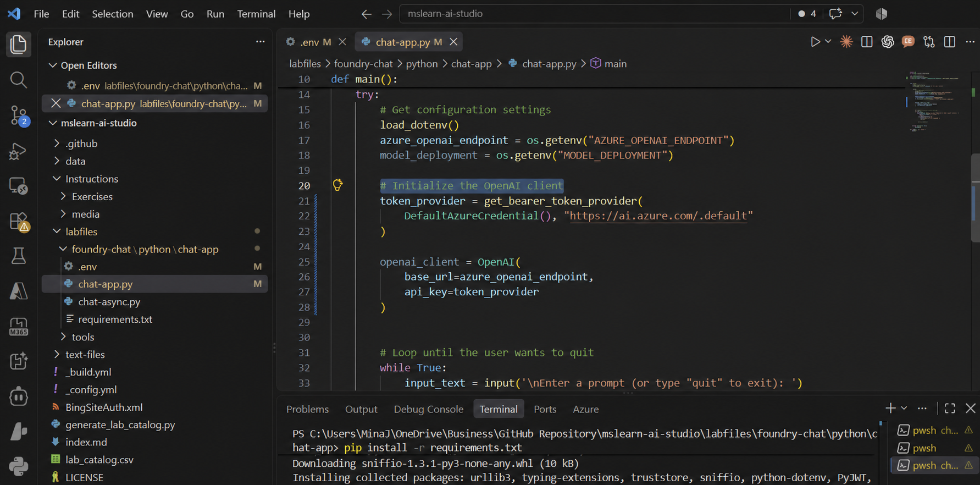Expand the data folder
This screenshot has height=485, width=980.
point(57,161)
